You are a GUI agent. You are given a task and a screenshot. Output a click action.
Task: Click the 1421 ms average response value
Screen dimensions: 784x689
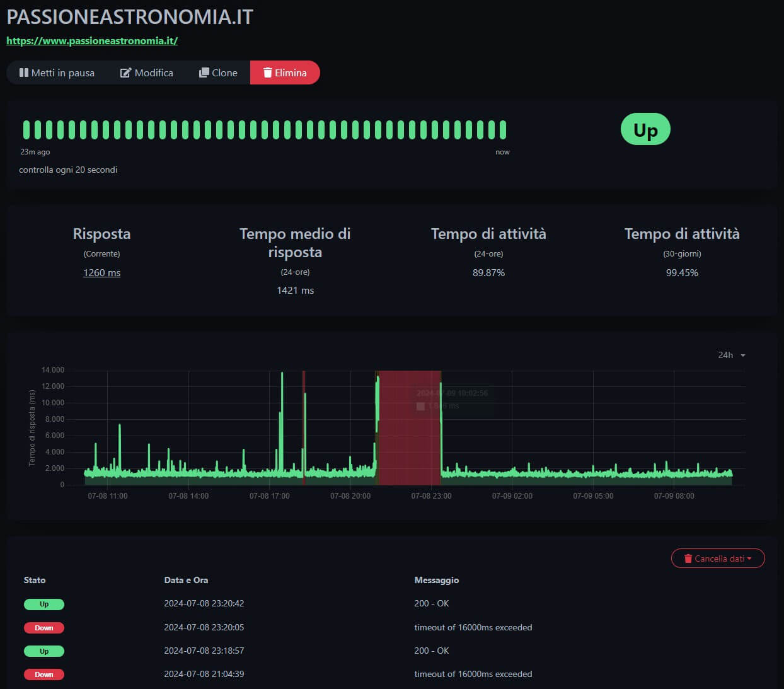coord(295,290)
